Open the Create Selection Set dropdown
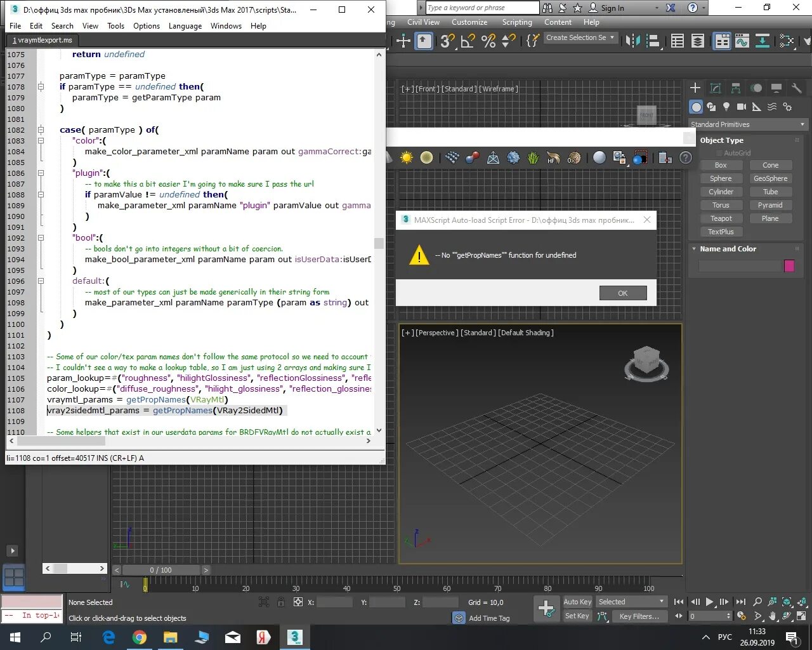Image resolution: width=812 pixels, height=650 pixels. (x=580, y=38)
